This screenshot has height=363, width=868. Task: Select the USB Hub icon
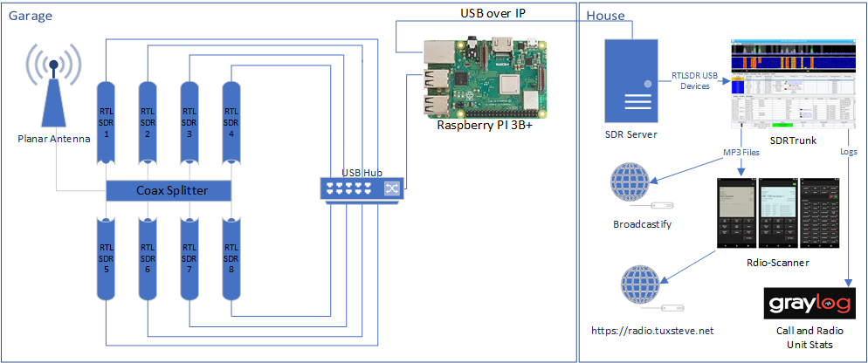coord(363,188)
